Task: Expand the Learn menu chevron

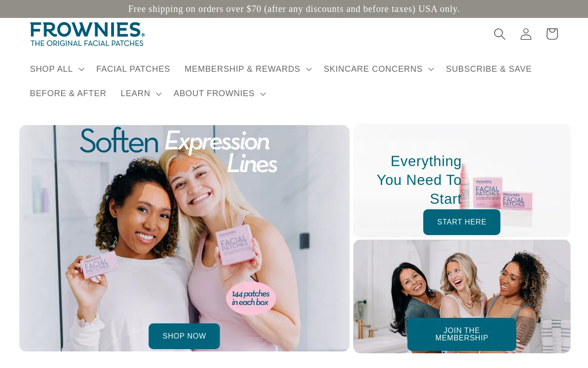Action: pos(158,94)
